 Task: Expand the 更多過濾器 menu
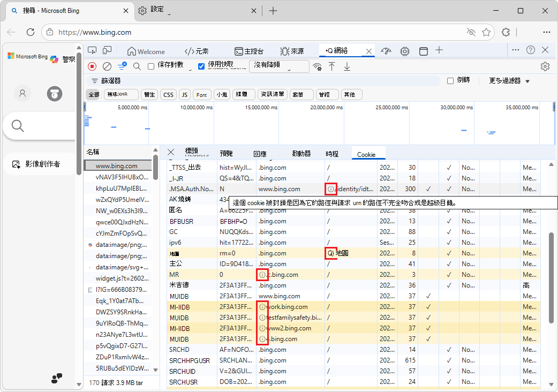click(506, 79)
